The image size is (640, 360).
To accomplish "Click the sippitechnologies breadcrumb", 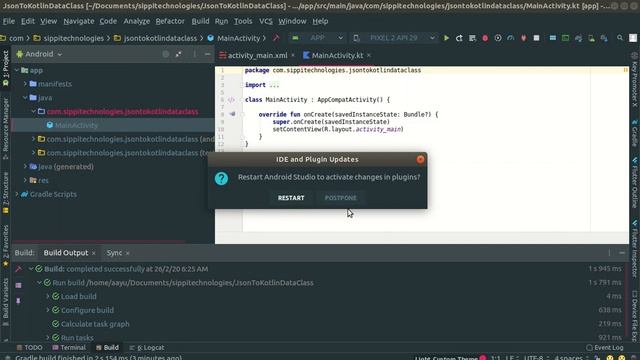I will [x=73, y=38].
